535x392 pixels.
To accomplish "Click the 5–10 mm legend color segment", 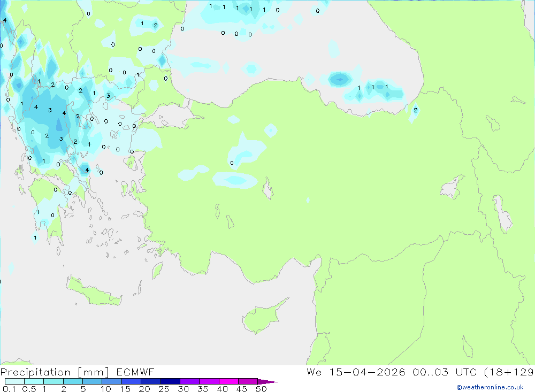I will tap(93, 381).
